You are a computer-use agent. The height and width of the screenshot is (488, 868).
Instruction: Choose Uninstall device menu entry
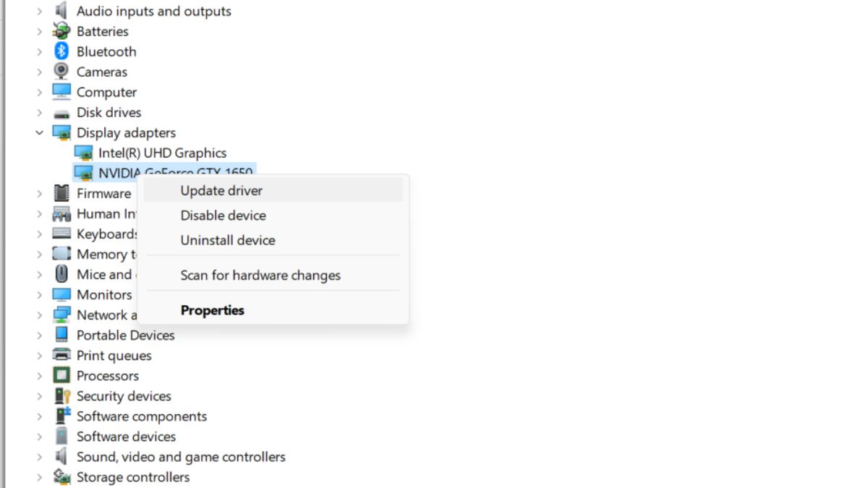[228, 240]
